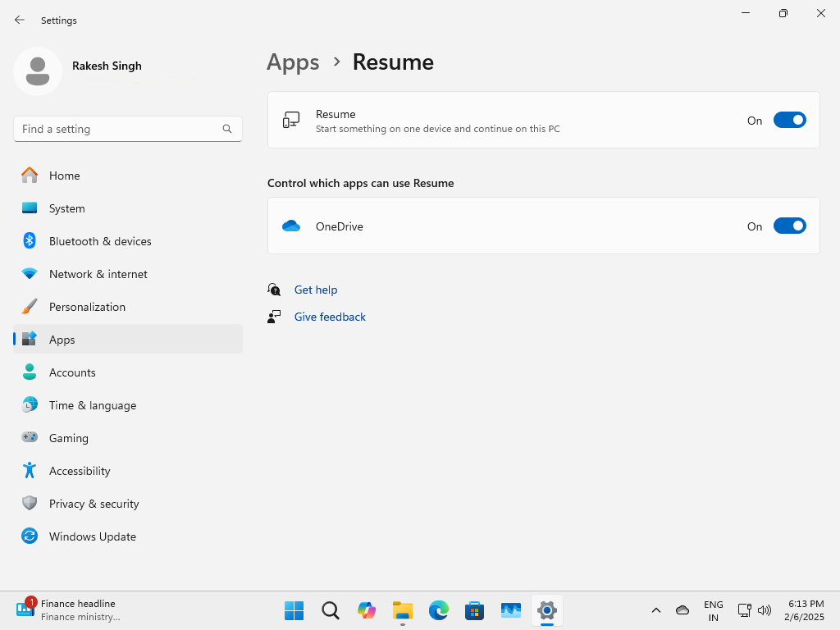Expand hidden icons in the system tray
This screenshot has height=630, width=840.
coord(656,610)
